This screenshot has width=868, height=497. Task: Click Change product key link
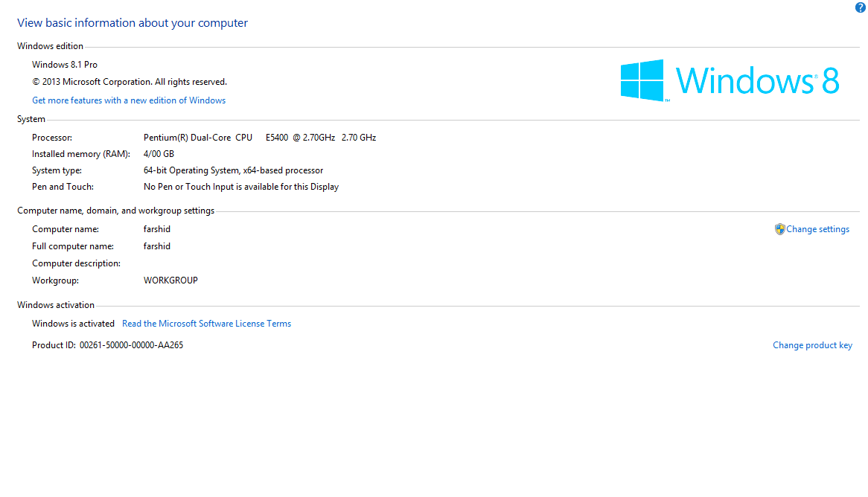point(812,345)
